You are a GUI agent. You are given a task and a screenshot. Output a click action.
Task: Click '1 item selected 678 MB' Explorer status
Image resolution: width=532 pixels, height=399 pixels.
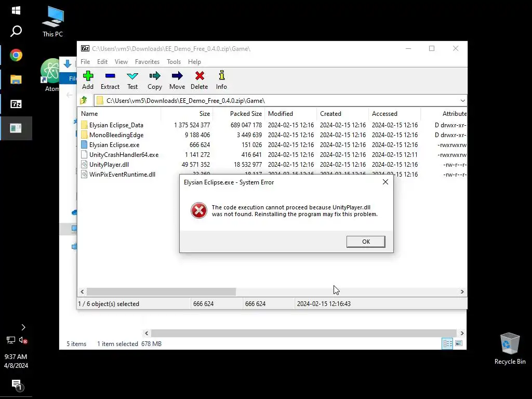pyautogui.click(x=129, y=344)
